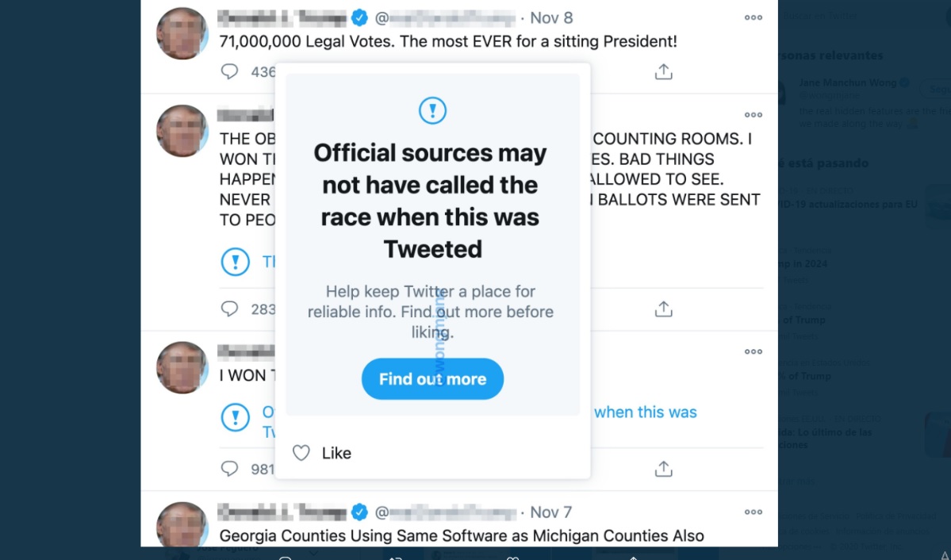Share the 71,000,000 Legal Votes tweet

point(664,72)
